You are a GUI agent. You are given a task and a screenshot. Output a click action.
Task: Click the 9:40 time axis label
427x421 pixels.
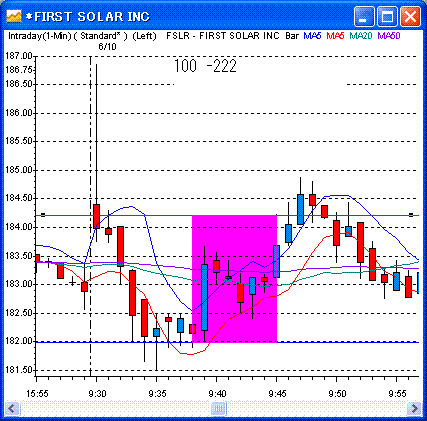(218, 394)
